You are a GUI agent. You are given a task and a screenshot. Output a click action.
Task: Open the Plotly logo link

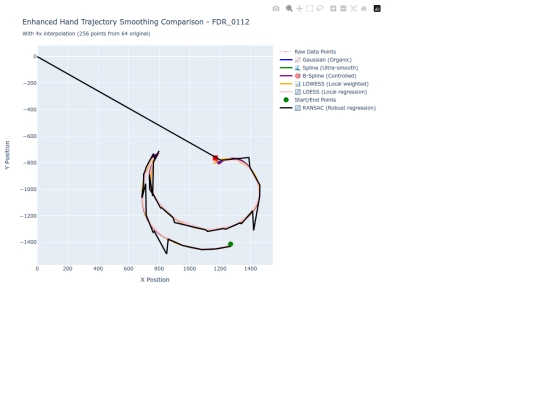coord(377,9)
